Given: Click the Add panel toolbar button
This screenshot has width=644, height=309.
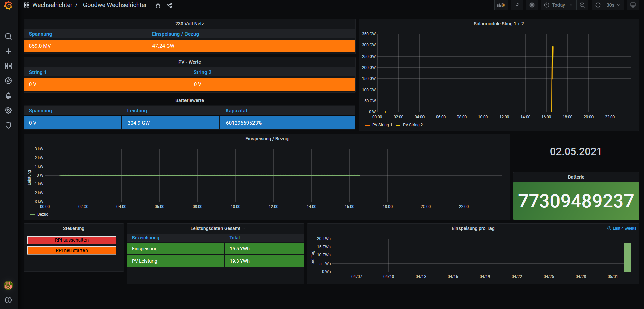Looking at the screenshot, I should (x=501, y=5).
